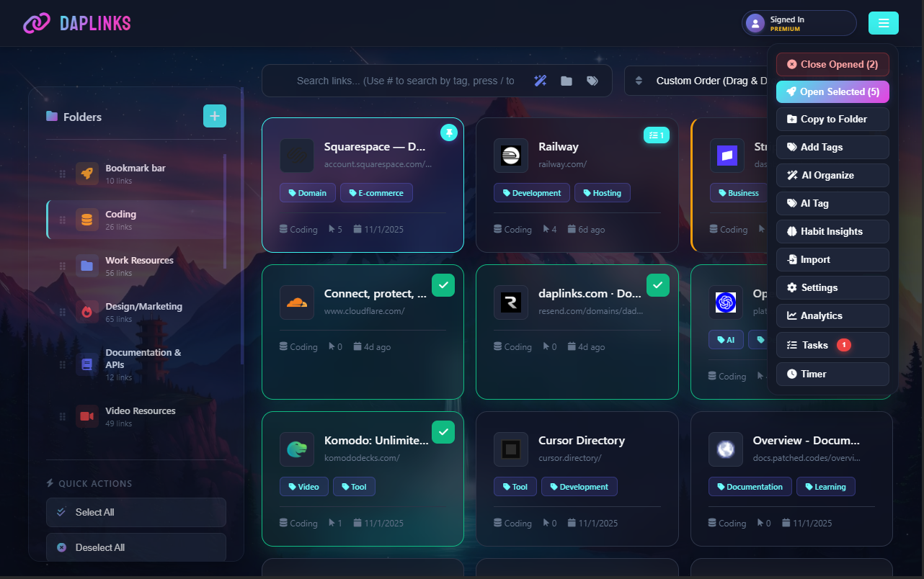This screenshot has width=924, height=579.
Task: Click the Signed In PREMIUM account pill
Action: coord(799,23)
